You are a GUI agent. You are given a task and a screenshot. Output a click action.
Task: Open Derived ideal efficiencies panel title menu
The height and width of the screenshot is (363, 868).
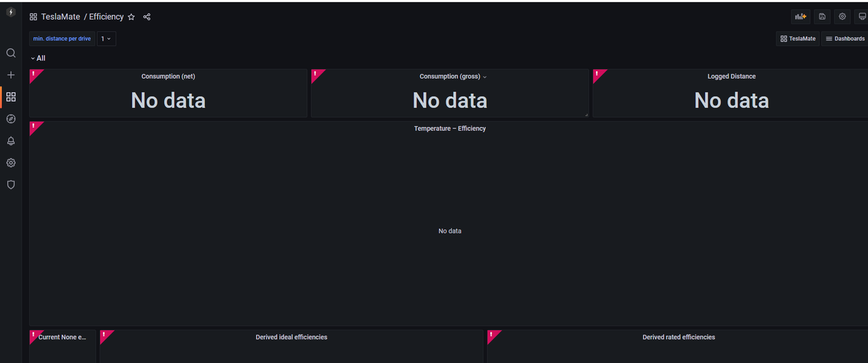tap(292, 337)
